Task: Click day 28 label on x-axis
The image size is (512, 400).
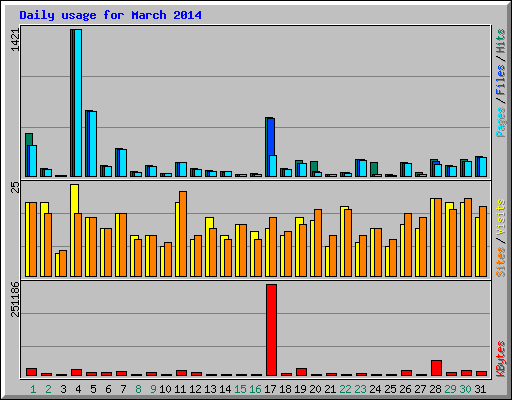Action: (x=435, y=389)
